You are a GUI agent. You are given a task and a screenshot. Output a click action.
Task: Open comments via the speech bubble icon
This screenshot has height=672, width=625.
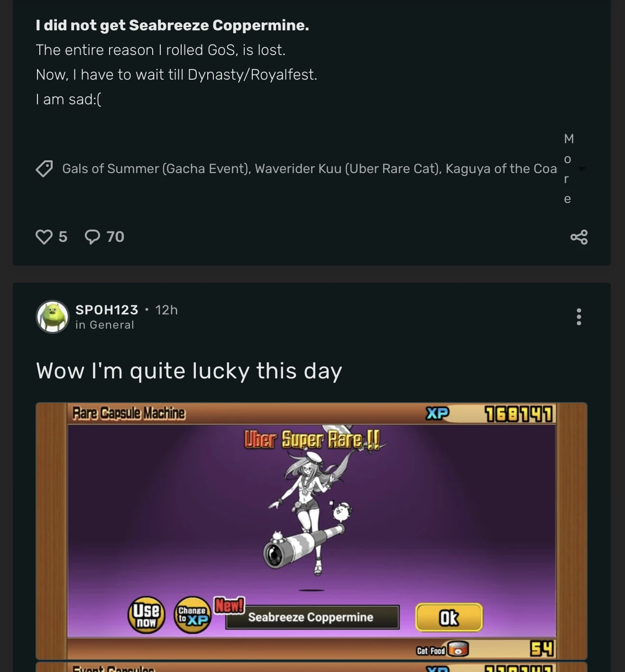coord(92,237)
